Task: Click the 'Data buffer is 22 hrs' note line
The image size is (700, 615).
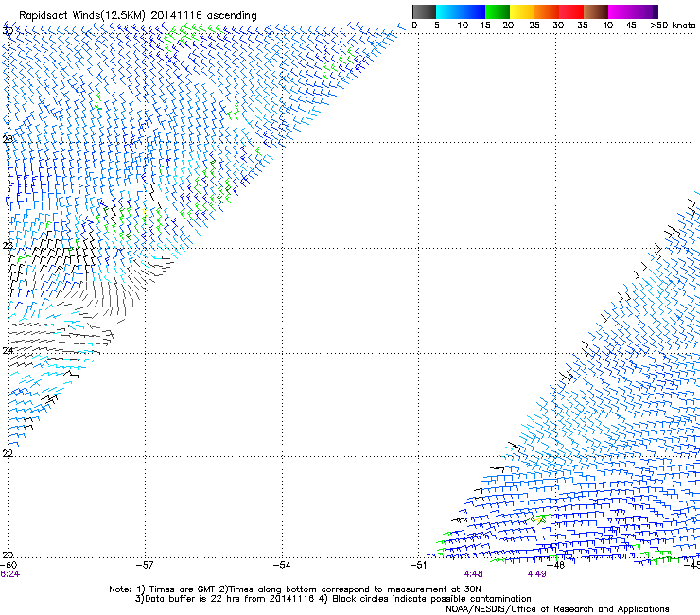Action: (333, 599)
